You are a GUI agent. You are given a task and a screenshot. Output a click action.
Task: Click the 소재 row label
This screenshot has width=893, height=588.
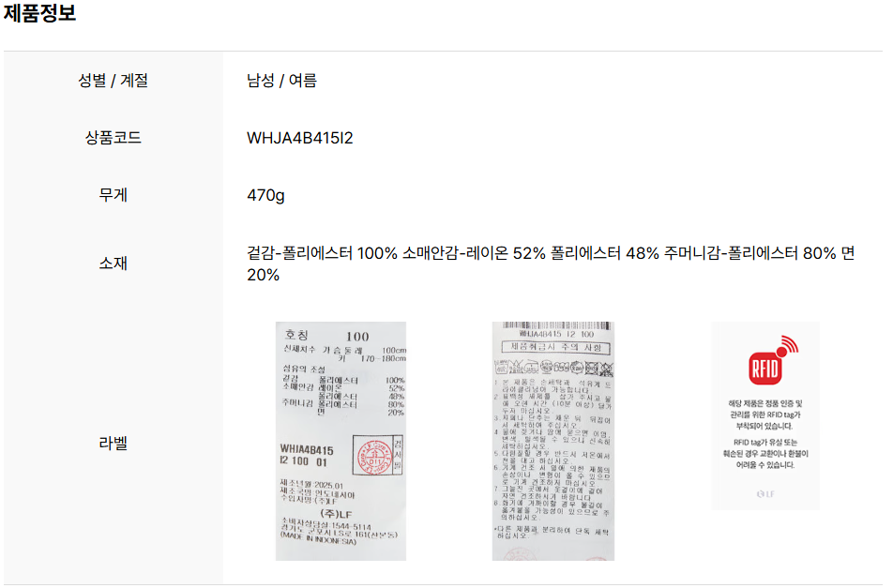[113, 264]
